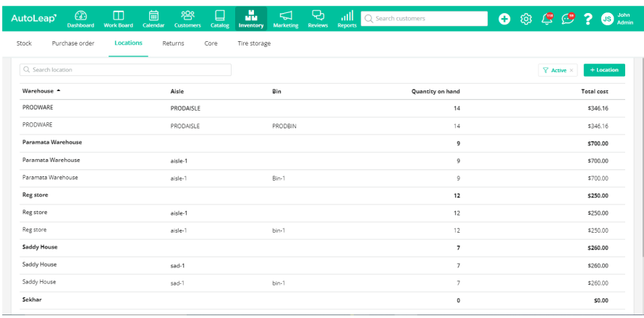Open the notifications bell
Screen dimensions: 644x318
pos(547,19)
